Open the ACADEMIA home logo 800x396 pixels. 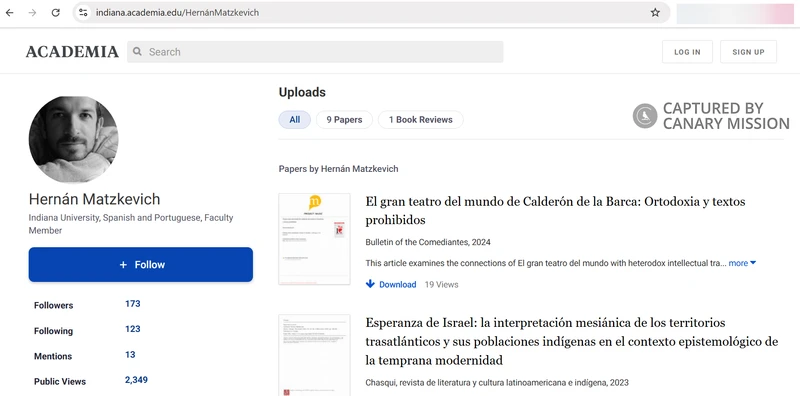pyautogui.click(x=72, y=52)
